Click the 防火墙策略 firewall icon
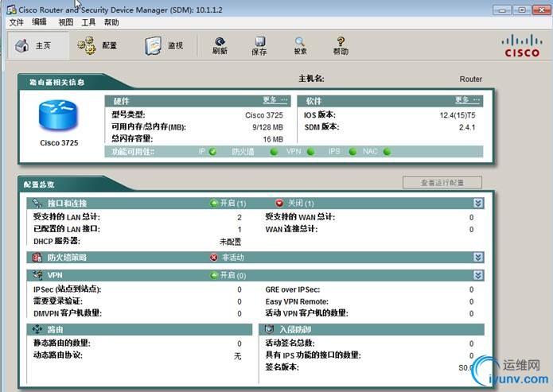Image resolution: width=553 pixels, height=392 pixels. [x=37, y=258]
